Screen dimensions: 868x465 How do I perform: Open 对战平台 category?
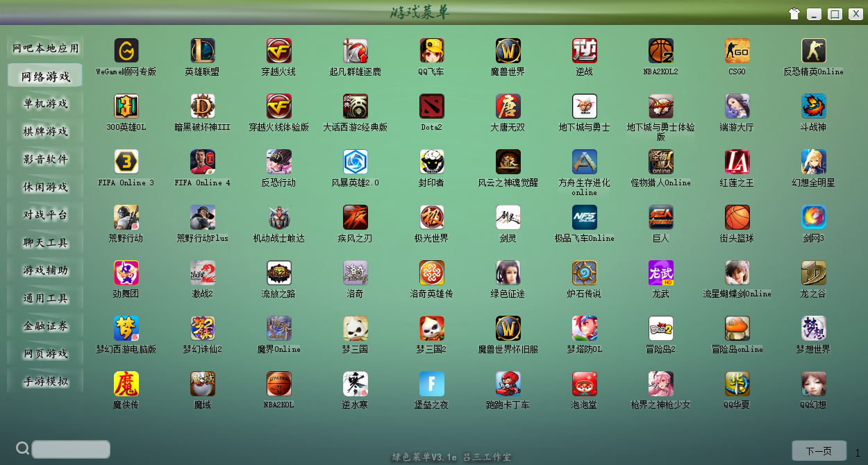(x=46, y=214)
